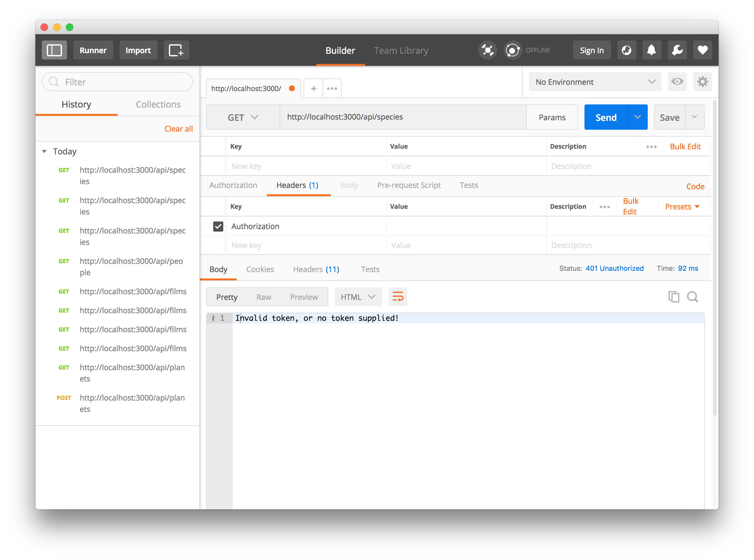
Task: Open new window icon button
Action: pos(176,50)
